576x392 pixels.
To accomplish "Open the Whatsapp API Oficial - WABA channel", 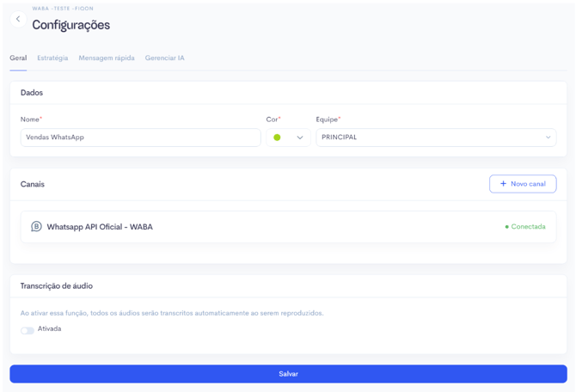I will click(x=100, y=227).
